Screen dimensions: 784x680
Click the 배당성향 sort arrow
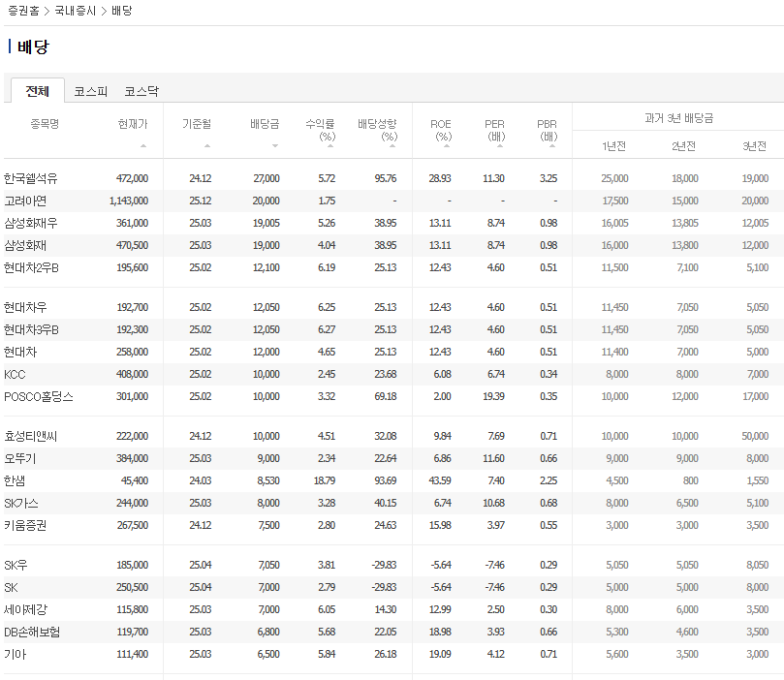[392, 146]
